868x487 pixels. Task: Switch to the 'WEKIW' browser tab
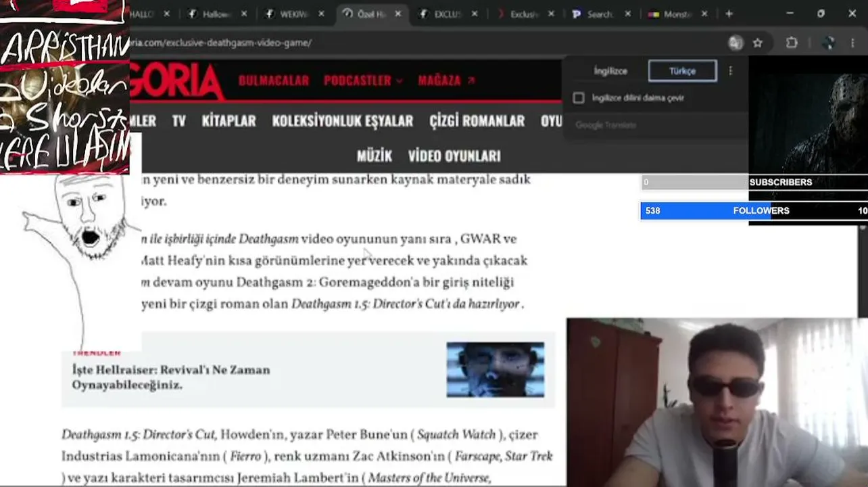coord(293,14)
